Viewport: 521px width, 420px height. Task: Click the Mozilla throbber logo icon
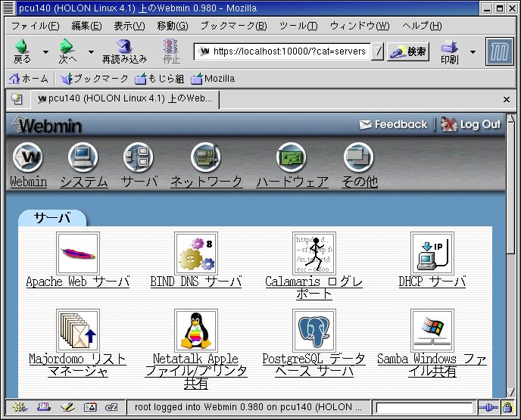(499, 51)
